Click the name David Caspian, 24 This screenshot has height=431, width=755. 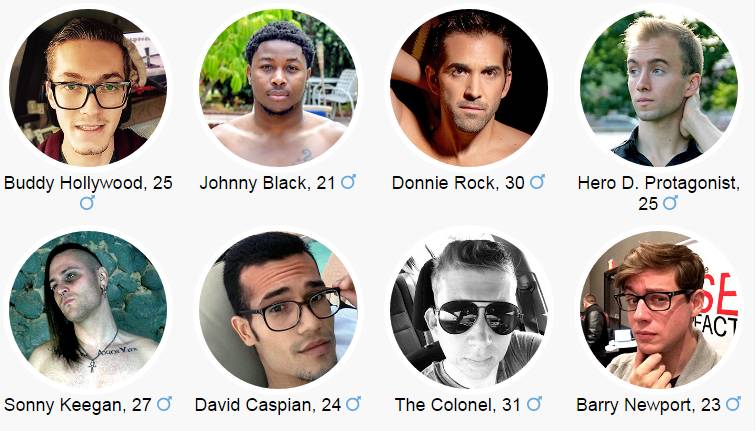(x=268, y=405)
